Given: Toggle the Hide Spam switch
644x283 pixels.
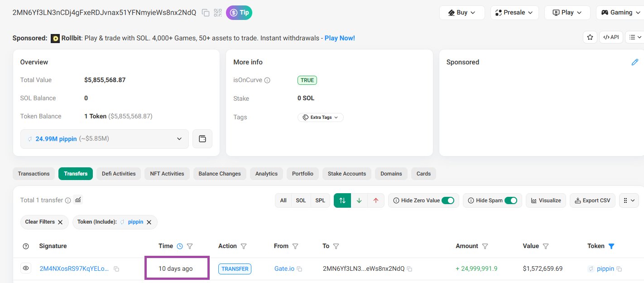Looking at the screenshot, I should 510,200.
